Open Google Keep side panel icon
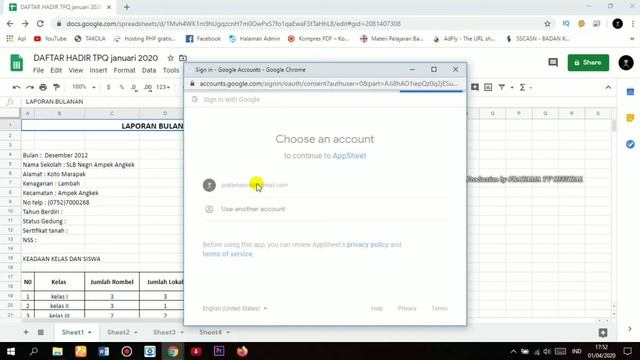Viewport: 640px width, 360px height. point(630,118)
